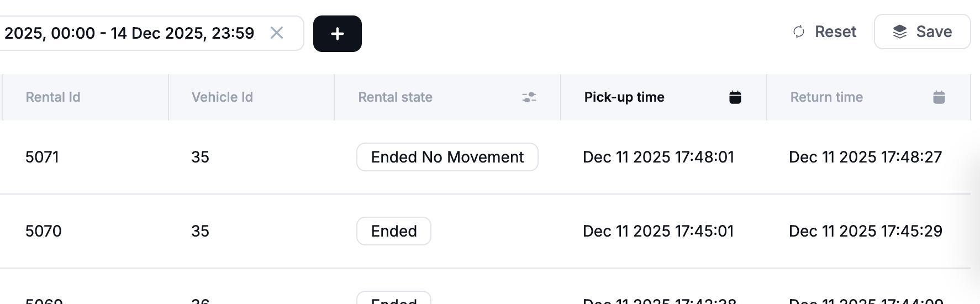This screenshot has width=980, height=304.
Task: Select the Ended No Movement status badge
Action: 447,157
